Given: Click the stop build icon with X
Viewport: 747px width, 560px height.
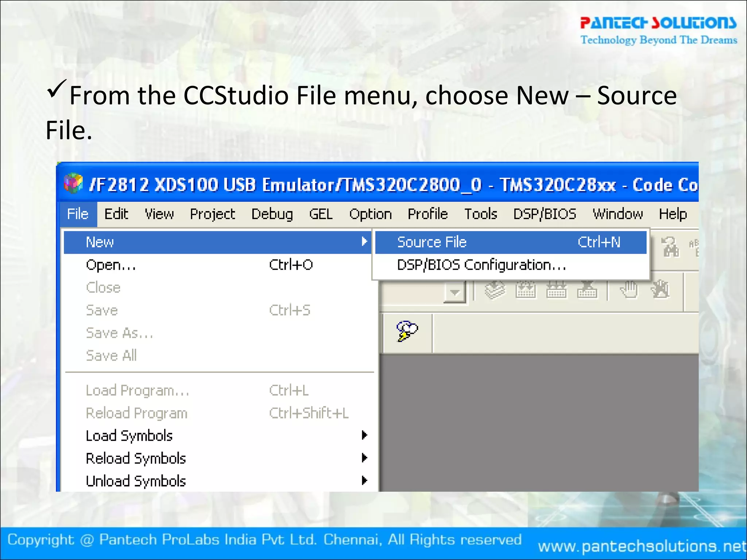Looking at the screenshot, I should 587,290.
